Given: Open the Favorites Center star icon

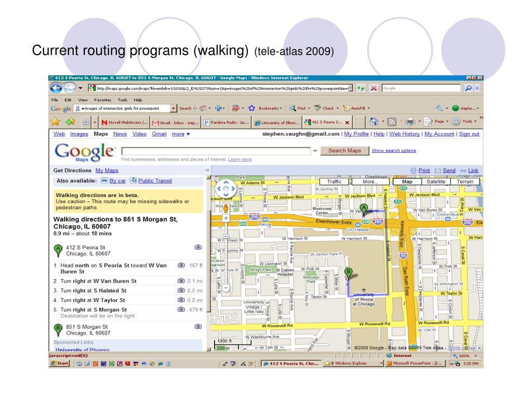Looking at the screenshot, I should pyautogui.click(x=55, y=122).
